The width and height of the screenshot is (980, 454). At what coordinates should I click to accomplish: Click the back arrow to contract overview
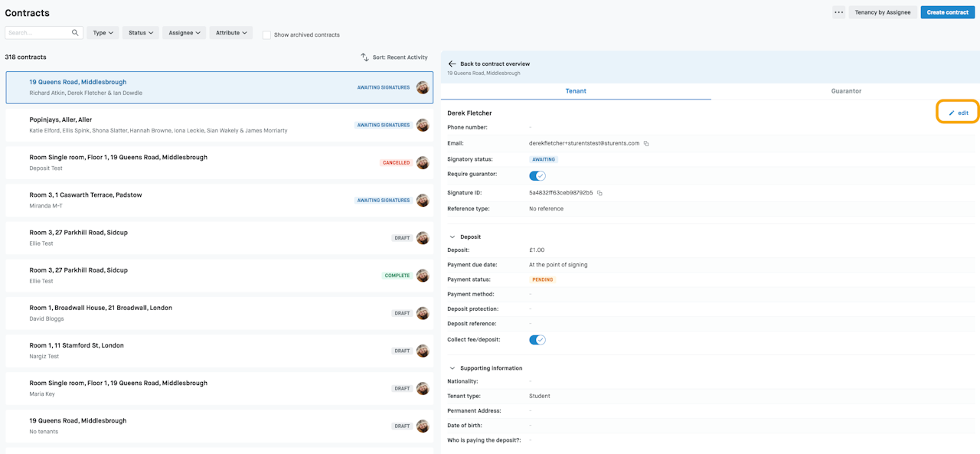pos(452,64)
